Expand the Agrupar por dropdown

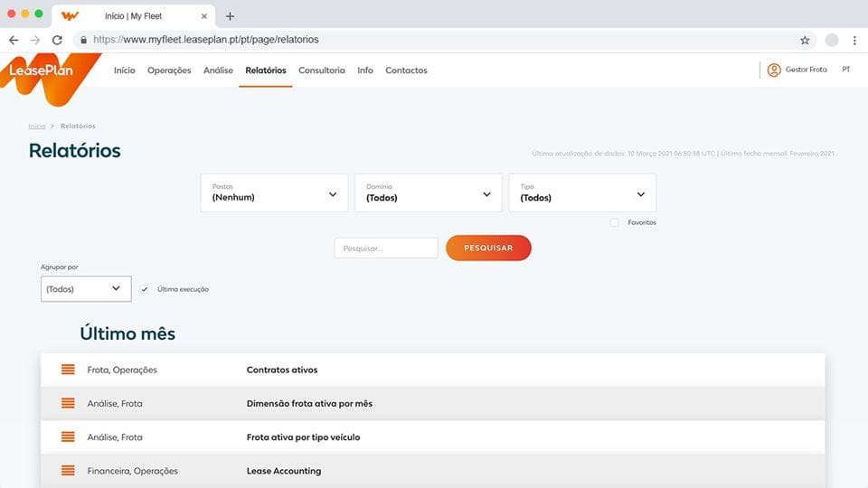point(86,289)
